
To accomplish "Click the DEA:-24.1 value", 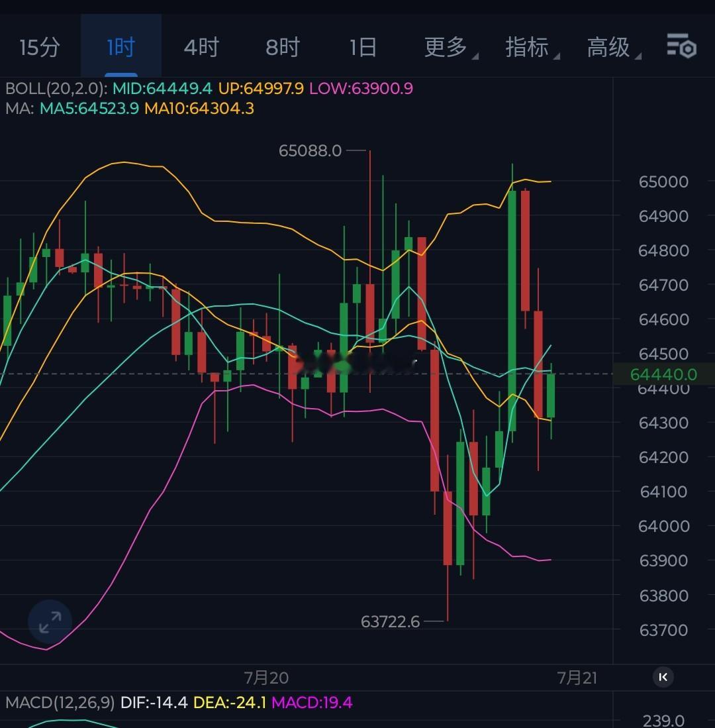I will click(230, 702).
